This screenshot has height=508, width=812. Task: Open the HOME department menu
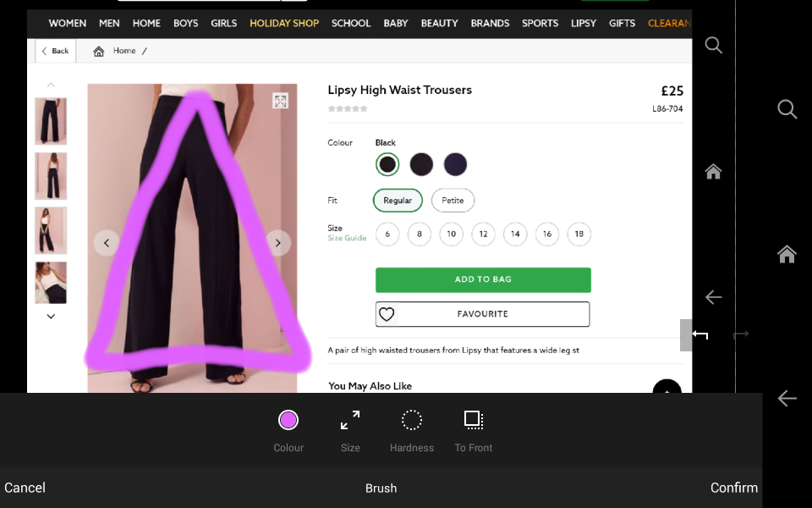[x=146, y=24]
